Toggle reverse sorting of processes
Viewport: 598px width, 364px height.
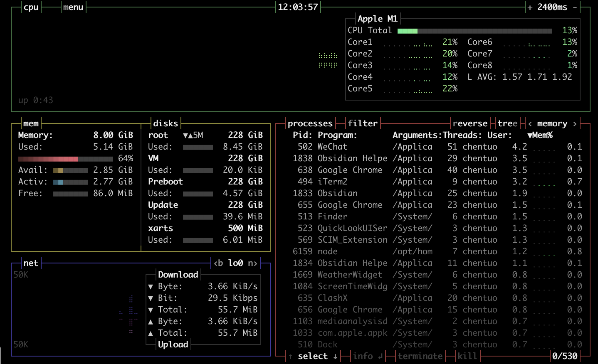pyautogui.click(x=470, y=123)
